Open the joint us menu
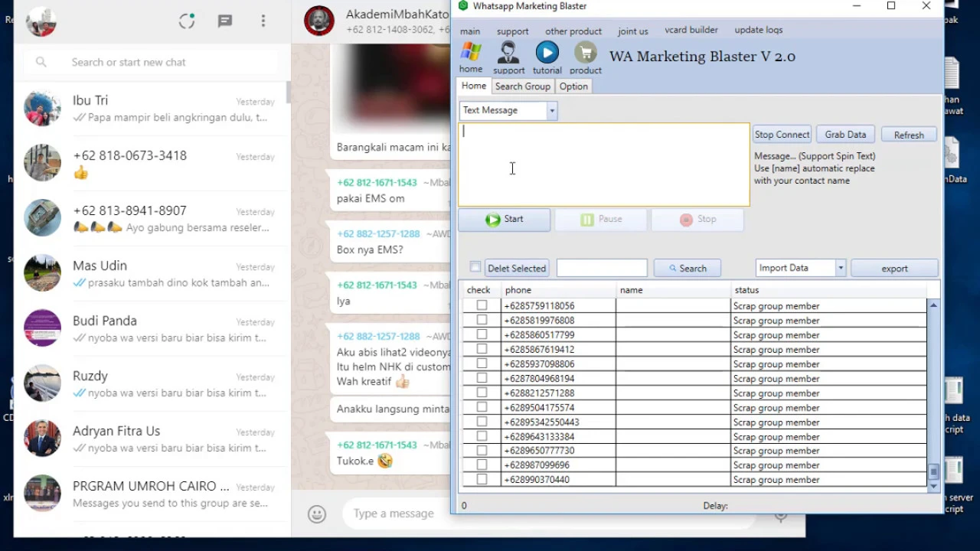Image resolution: width=980 pixels, height=551 pixels. click(632, 31)
